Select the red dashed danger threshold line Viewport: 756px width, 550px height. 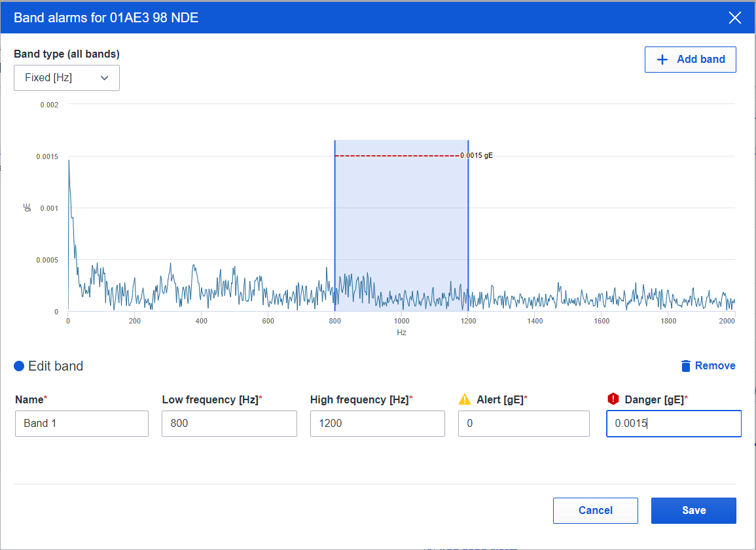pyautogui.click(x=397, y=156)
